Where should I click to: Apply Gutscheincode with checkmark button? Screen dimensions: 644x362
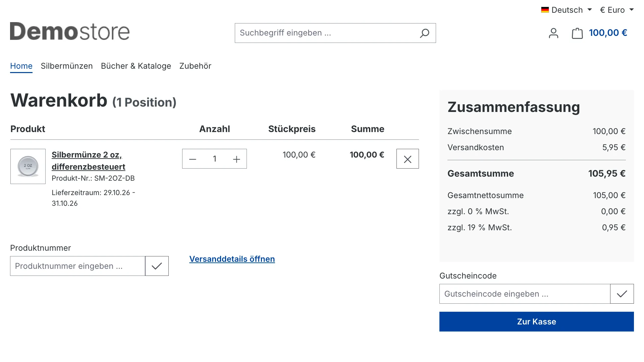pyautogui.click(x=622, y=294)
